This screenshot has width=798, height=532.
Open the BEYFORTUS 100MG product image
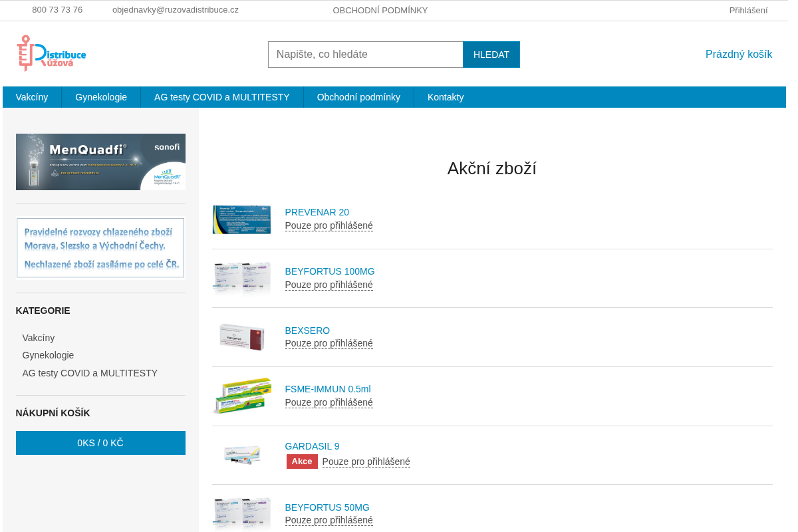point(241,278)
